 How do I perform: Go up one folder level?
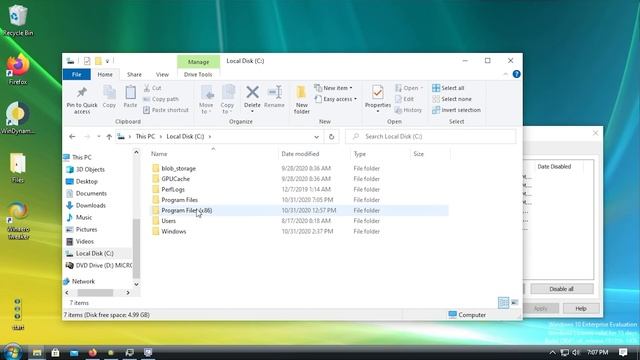[x=109, y=136]
